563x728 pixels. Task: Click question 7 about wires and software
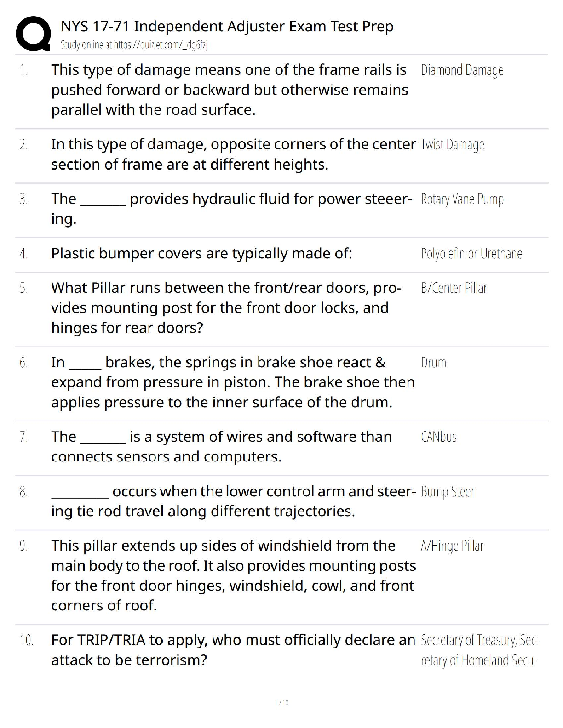221,447
